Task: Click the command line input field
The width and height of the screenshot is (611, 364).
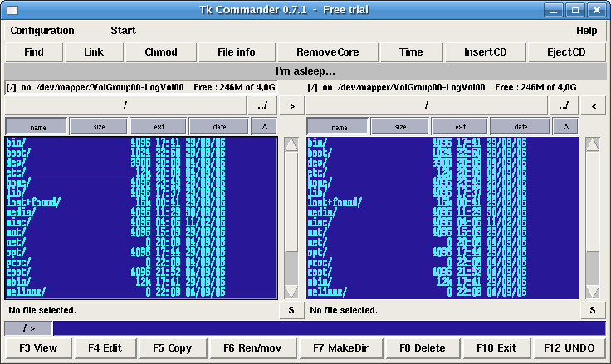Action: coord(330,328)
